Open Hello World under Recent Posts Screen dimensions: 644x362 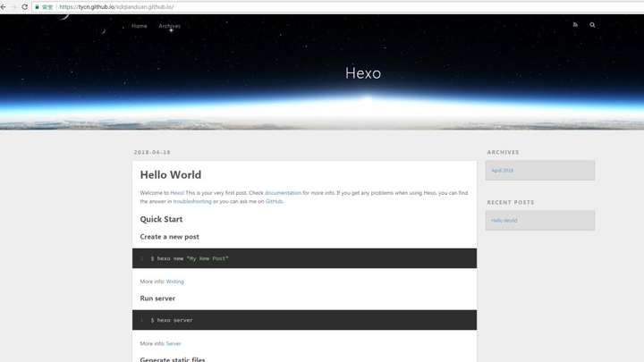point(504,221)
